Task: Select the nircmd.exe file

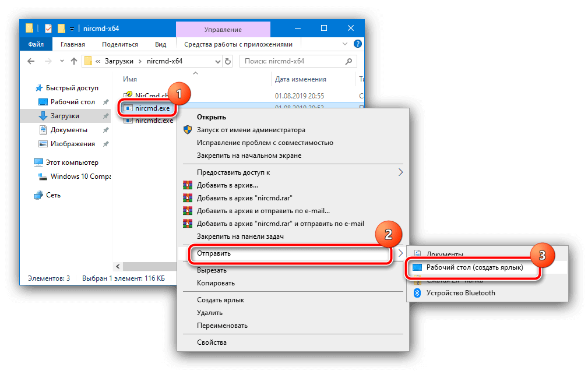Action: (x=147, y=108)
